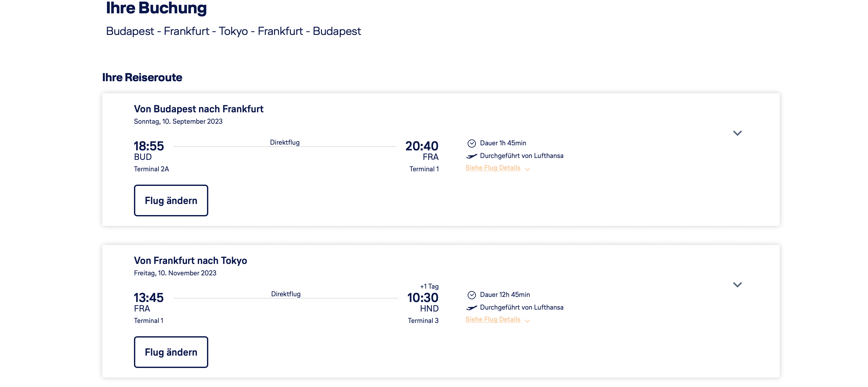Click the small chevron after the Tokyo flight's details link

click(528, 321)
